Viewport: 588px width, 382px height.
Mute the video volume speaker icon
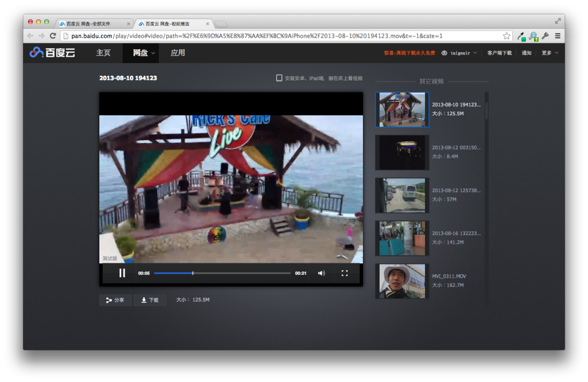coord(322,274)
